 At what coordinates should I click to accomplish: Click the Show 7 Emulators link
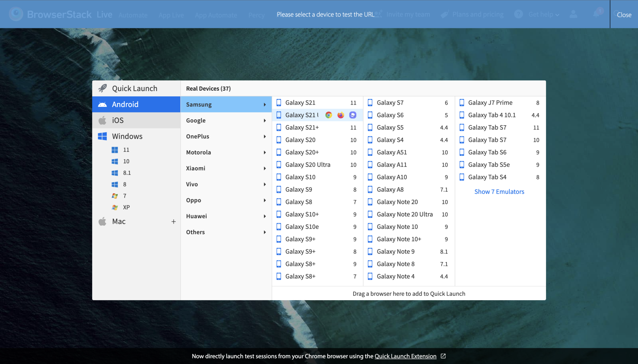499,191
